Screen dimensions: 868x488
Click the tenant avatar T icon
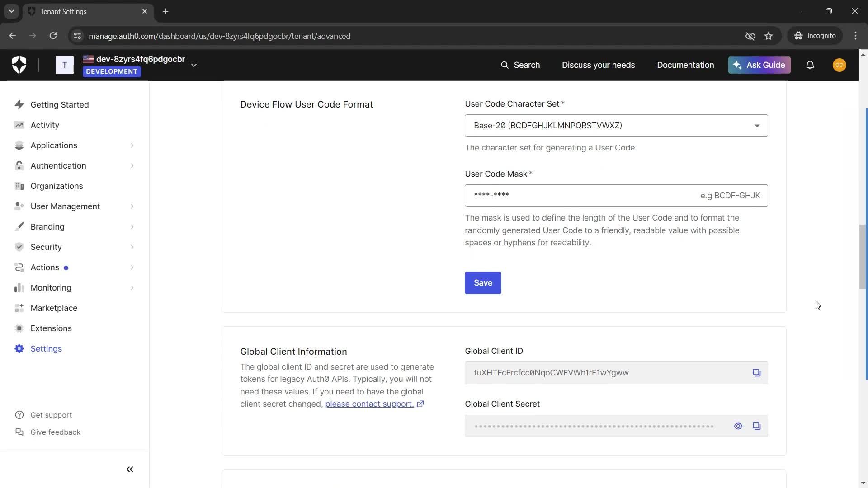coord(65,65)
